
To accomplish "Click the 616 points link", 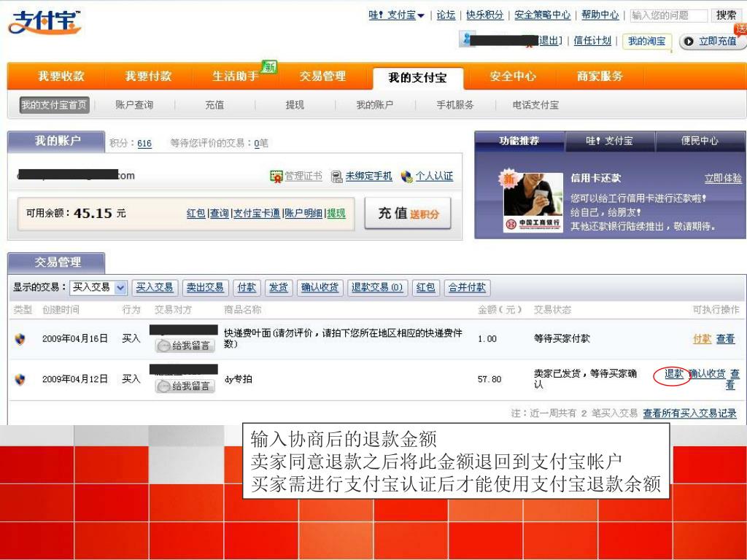I will (x=144, y=144).
